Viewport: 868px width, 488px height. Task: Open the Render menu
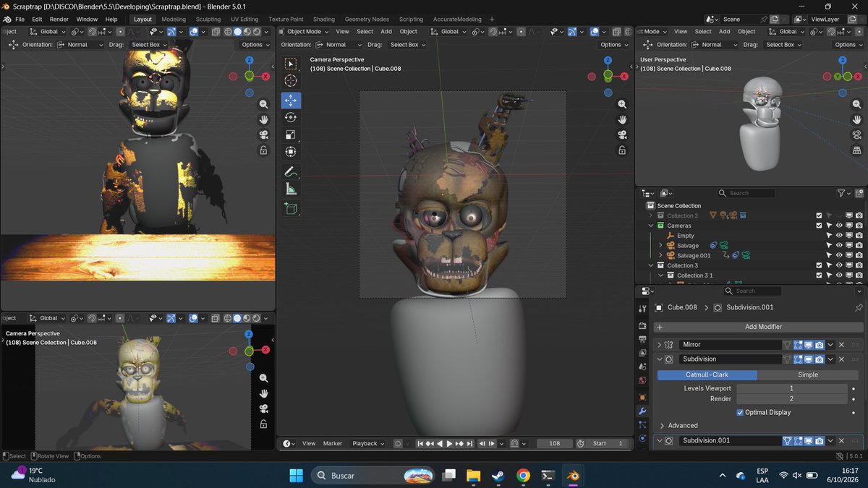point(59,19)
